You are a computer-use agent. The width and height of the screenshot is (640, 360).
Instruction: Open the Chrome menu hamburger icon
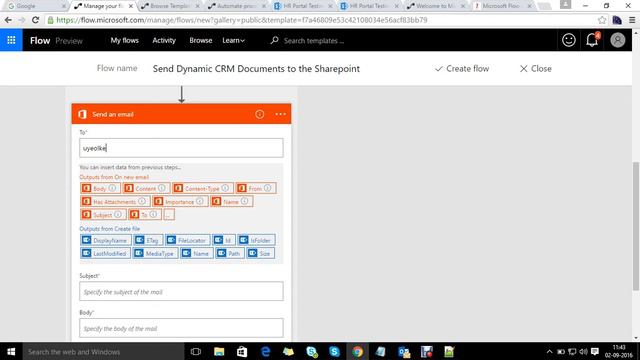[632, 20]
